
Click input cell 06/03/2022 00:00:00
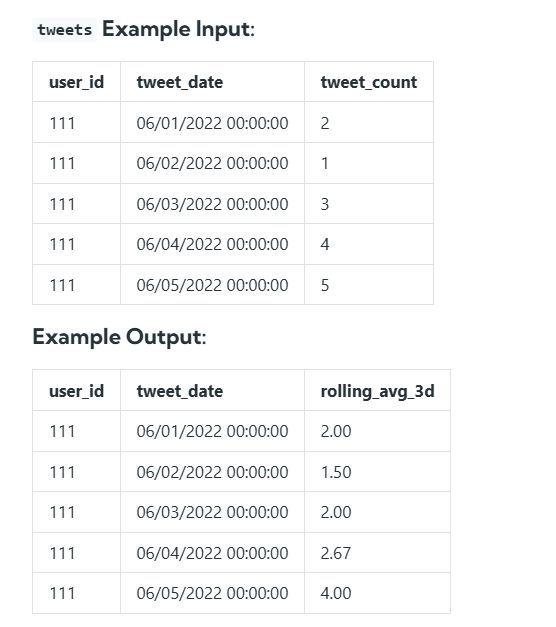click(x=212, y=204)
